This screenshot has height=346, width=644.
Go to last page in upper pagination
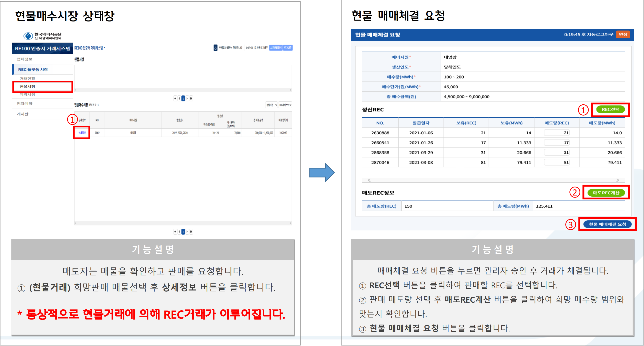191,98
